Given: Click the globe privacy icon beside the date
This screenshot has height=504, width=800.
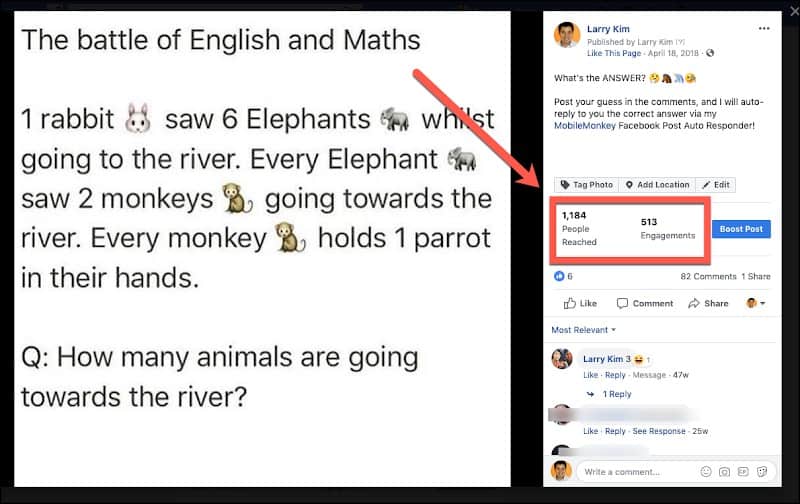Looking at the screenshot, I should (x=710, y=53).
